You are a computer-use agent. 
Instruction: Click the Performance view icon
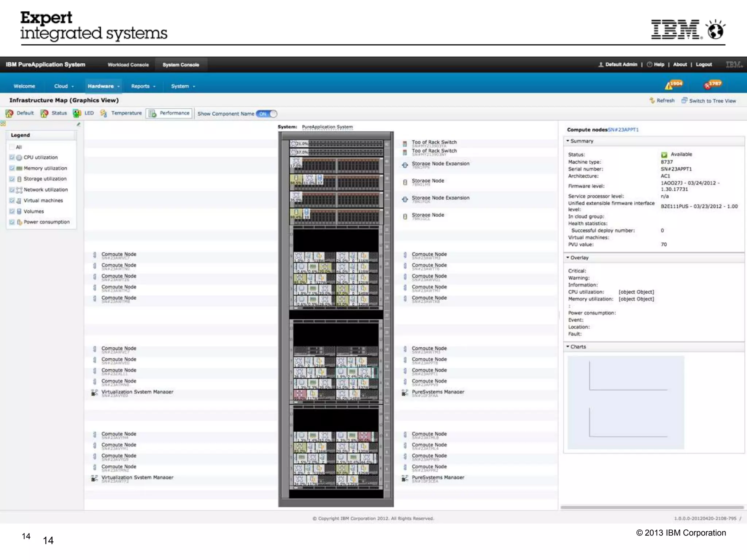(152, 113)
